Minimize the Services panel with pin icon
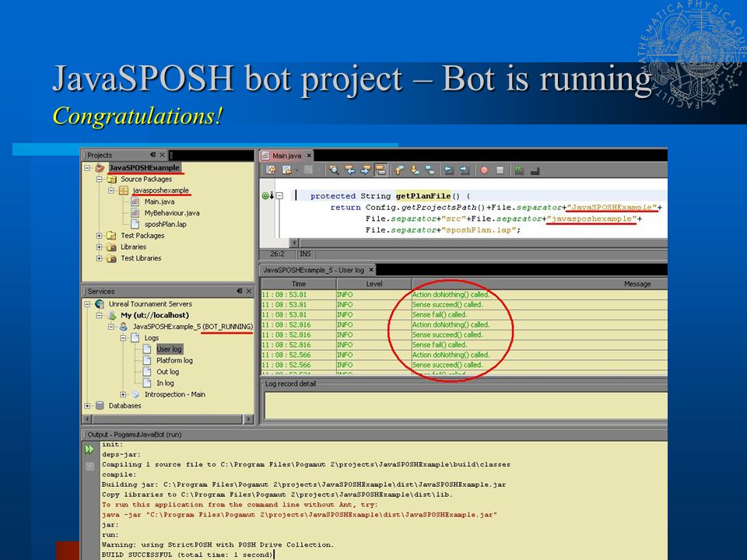This screenshot has width=747, height=560. tap(240, 291)
